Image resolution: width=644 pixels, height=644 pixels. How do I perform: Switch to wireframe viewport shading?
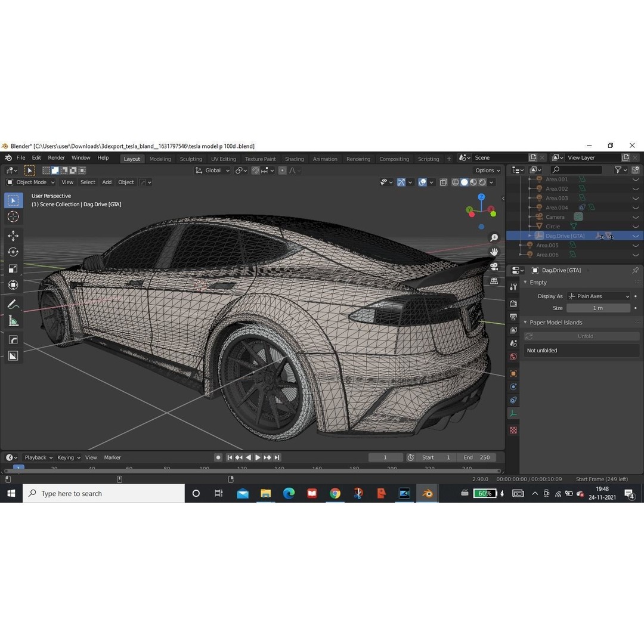coord(455,182)
